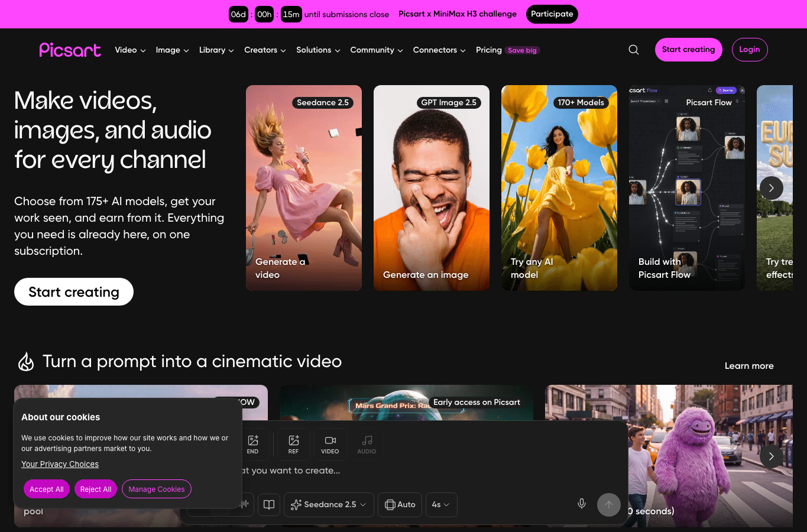
Task: Open the Seedance 2.5 model dropdown
Action: click(329, 505)
